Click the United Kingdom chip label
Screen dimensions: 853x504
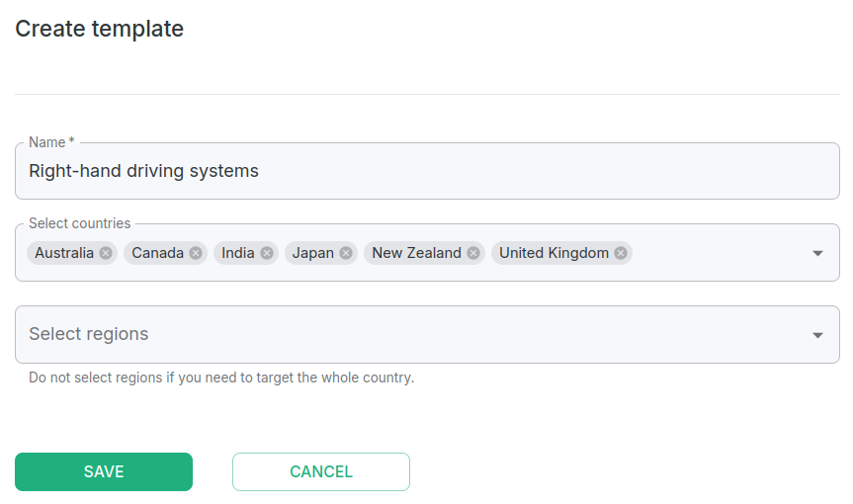[x=554, y=253]
